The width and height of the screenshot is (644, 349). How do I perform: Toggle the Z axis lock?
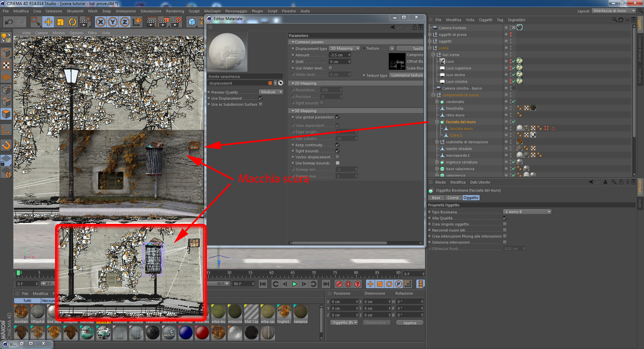tap(125, 22)
